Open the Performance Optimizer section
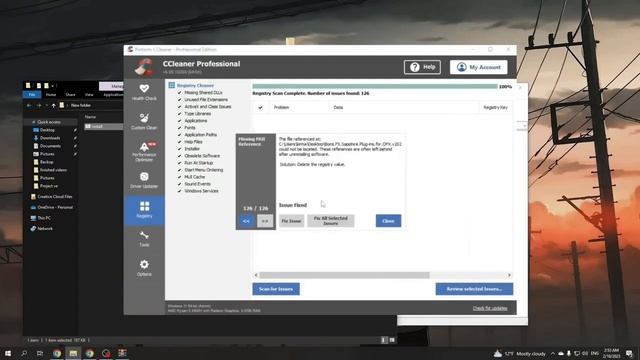The height and width of the screenshot is (360, 640). [x=144, y=151]
